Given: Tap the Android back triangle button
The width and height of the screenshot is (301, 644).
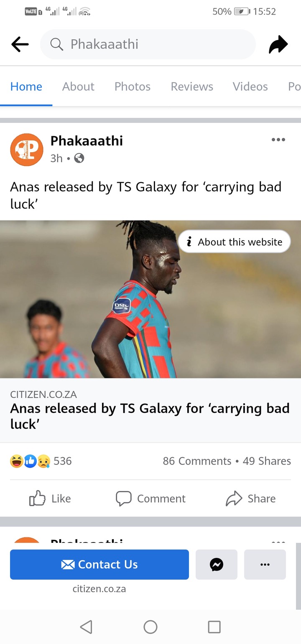Looking at the screenshot, I should click(86, 626).
